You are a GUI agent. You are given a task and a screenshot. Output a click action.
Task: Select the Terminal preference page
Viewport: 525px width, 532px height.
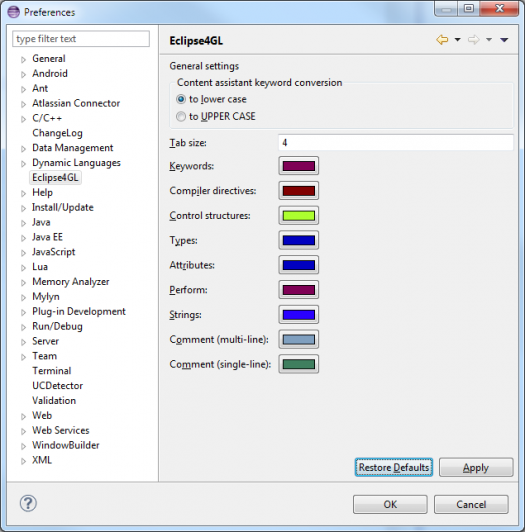(52, 371)
